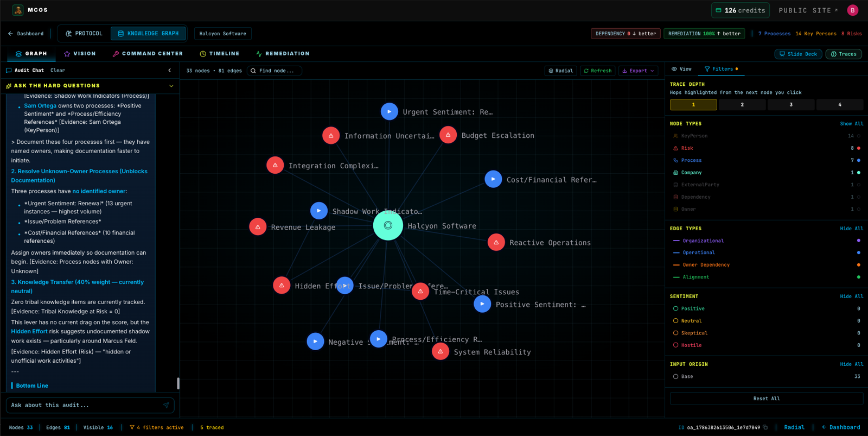This screenshot has height=436, width=868.
Task: Select the Halcyon Software company node
Action: [x=388, y=225]
